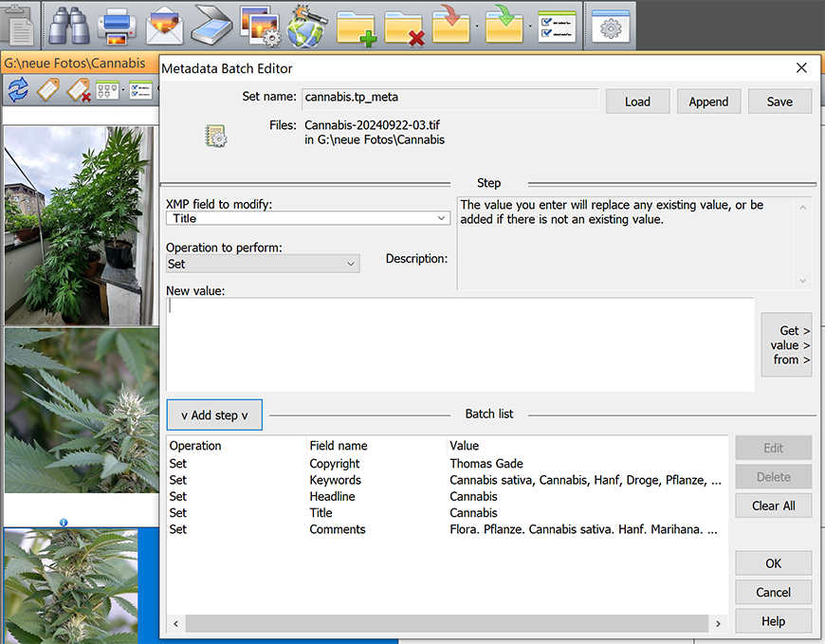Select the Copyright row in batch list
Screen dimensions: 825x644
tap(446, 464)
